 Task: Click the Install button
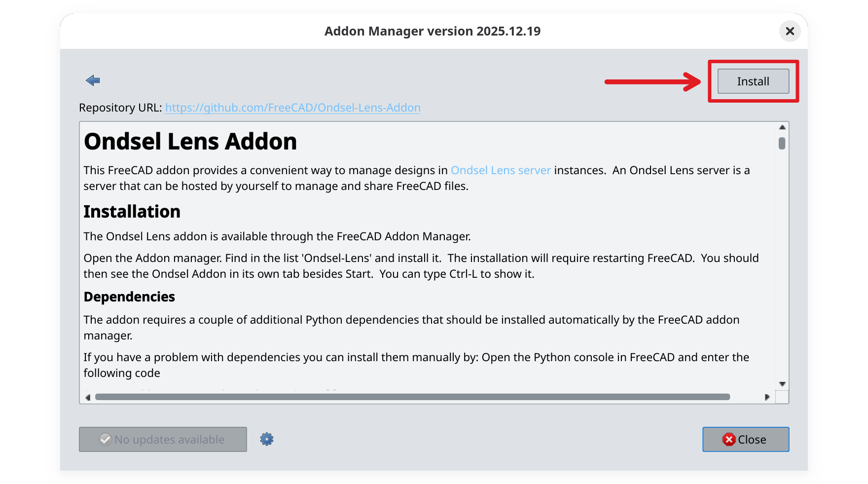tap(753, 81)
